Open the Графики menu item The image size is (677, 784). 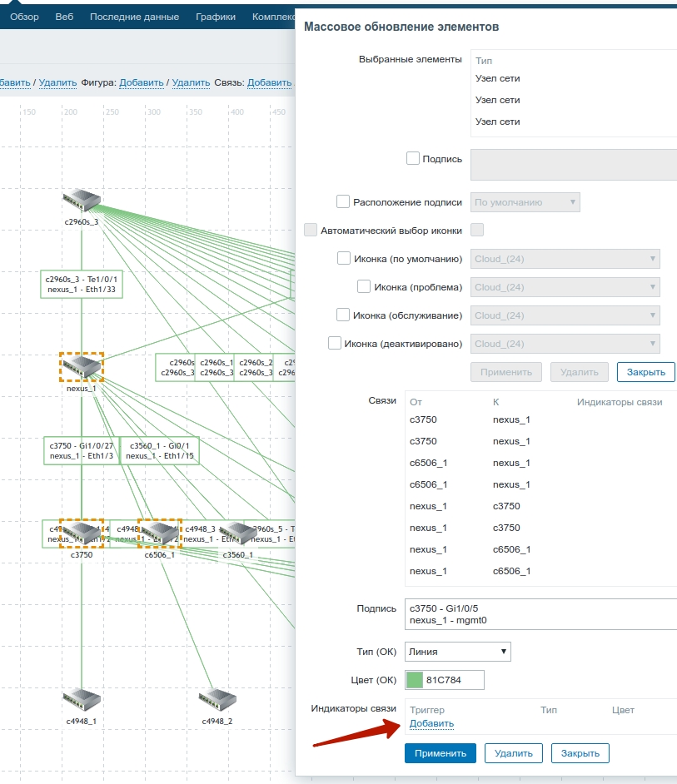[x=216, y=17]
